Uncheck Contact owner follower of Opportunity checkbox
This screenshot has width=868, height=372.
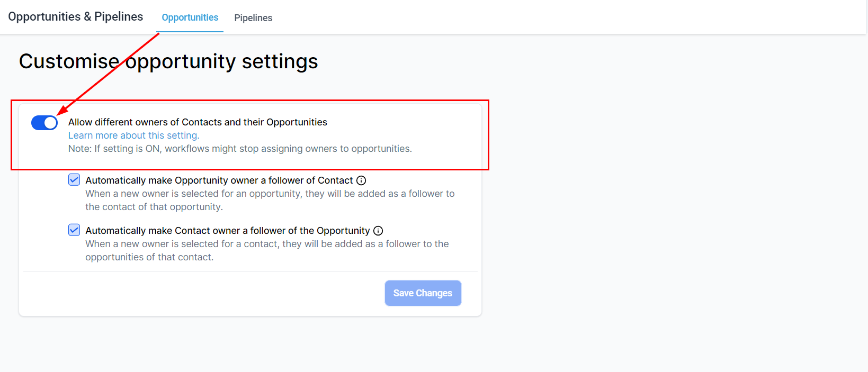tap(74, 230)
